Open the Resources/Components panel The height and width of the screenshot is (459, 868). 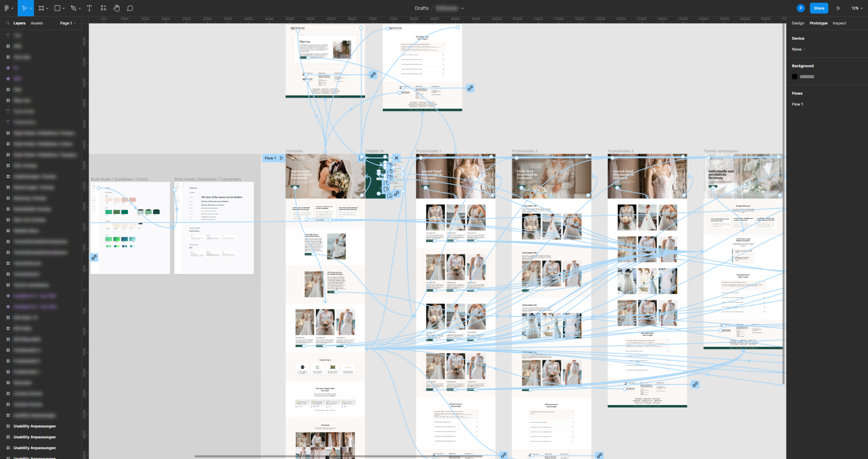point(103,8)
